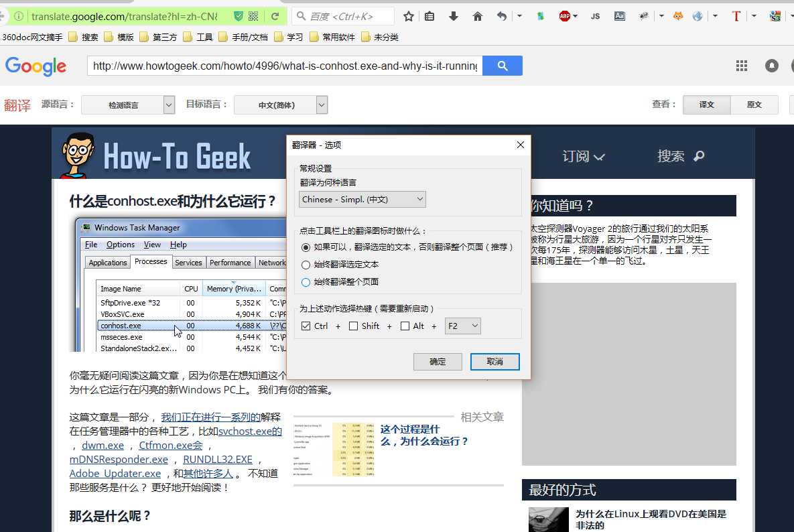This screenshot has height=532, width=794.
Task: Click the blue globe extension icon
Action: (x=698, y=16)
